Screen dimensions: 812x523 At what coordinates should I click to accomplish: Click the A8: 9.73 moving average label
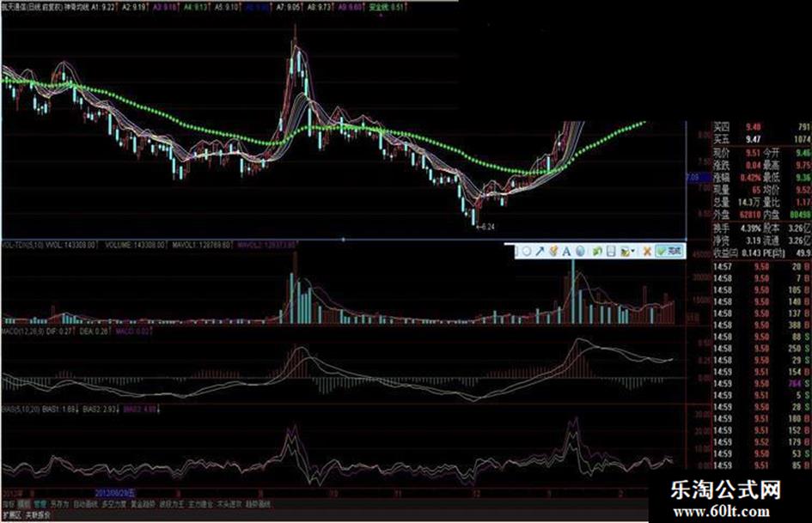[x=320, y=8]
